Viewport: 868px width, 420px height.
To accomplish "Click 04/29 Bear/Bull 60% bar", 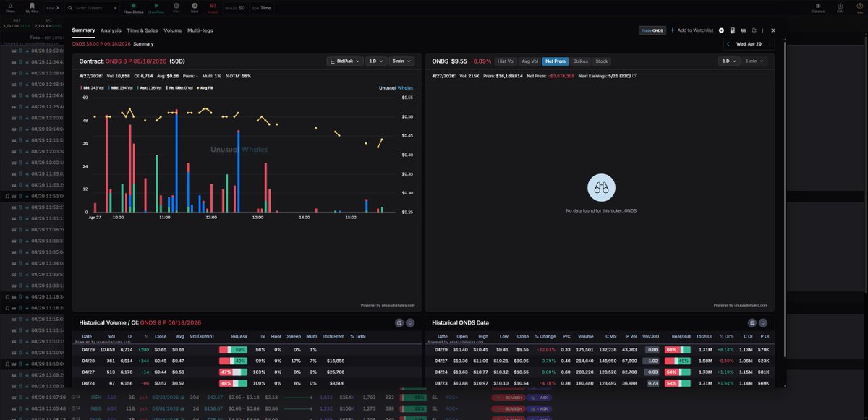I will point(676,350).
